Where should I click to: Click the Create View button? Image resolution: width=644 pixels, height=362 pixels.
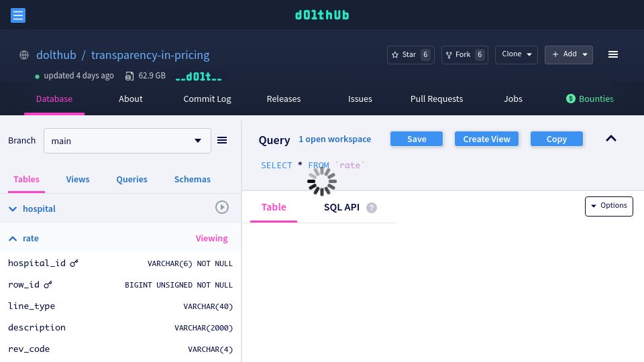487,139
